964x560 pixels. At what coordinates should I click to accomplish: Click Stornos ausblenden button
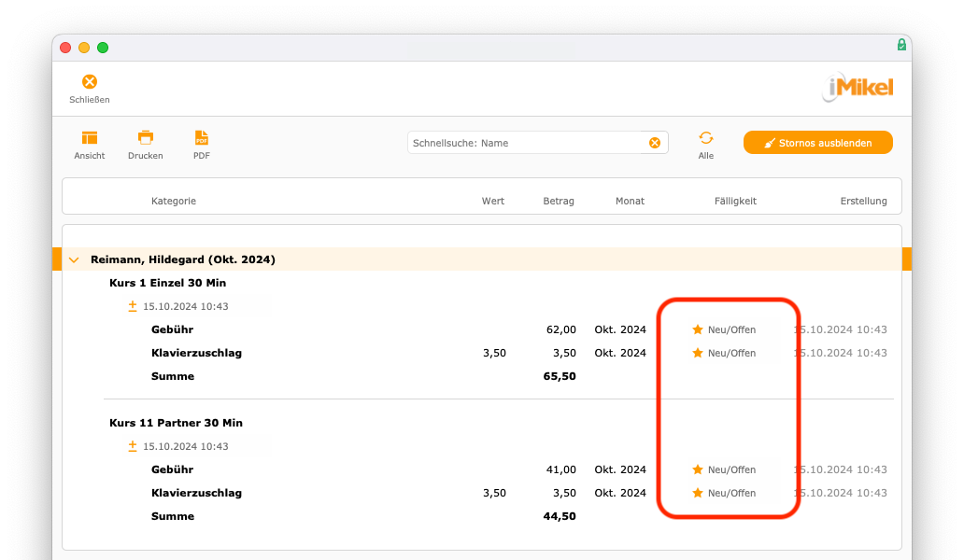pos(817,143)
